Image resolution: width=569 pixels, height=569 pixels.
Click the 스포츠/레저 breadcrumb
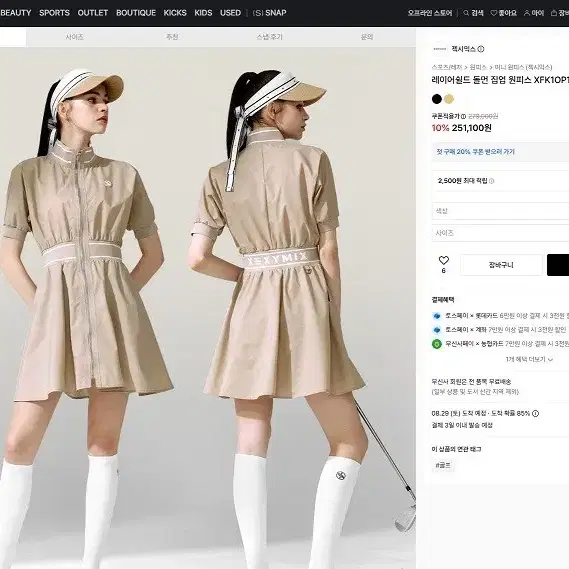point(447,67)
